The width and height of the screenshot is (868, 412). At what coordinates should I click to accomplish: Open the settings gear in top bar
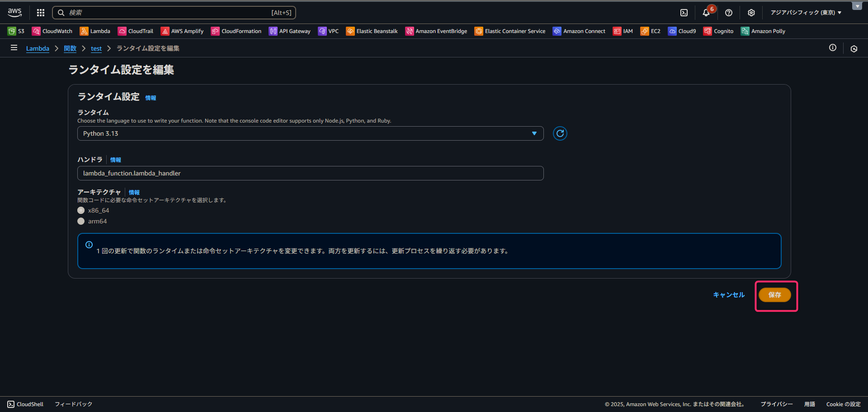[x=751, y=13]
